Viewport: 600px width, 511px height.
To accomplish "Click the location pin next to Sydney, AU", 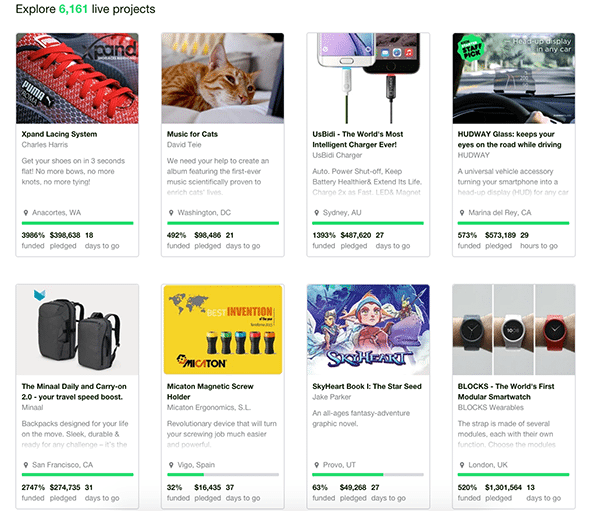I will (x=316, y=213).
